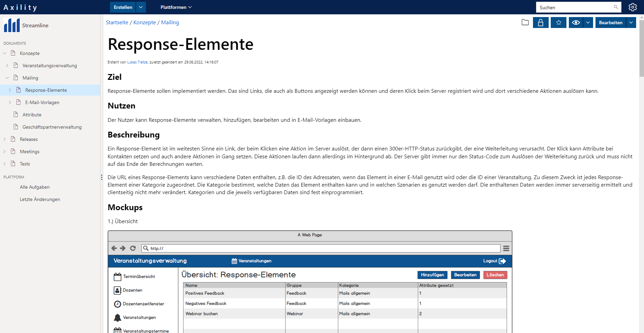Expand the Releases tree node
The width and height of the screenshot is (644, 333).
pyautogui.click(x=4, y=139)
